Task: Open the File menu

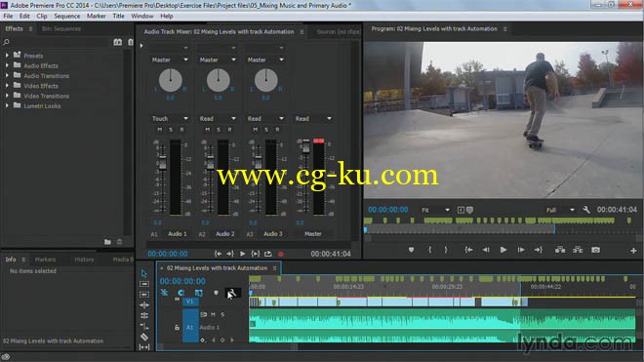Action: point(8,16)
